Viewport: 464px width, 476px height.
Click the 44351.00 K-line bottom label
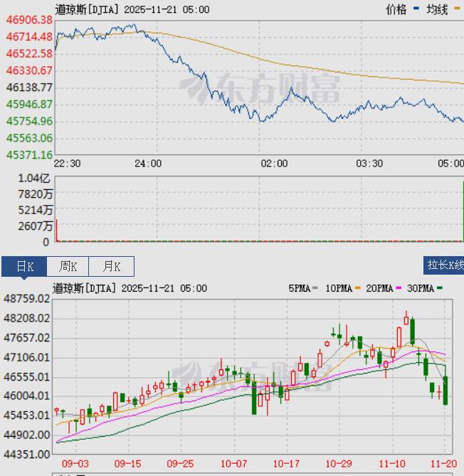[26, 455]
